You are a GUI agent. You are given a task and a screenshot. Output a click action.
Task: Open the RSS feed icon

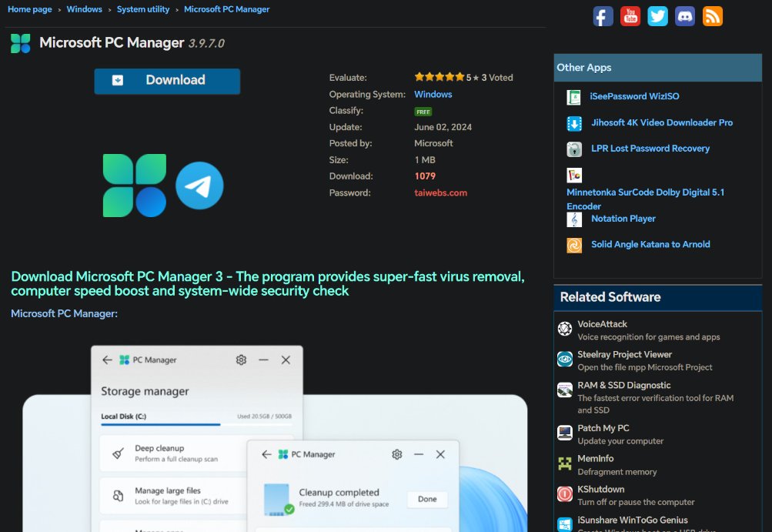tap(713, 16)
